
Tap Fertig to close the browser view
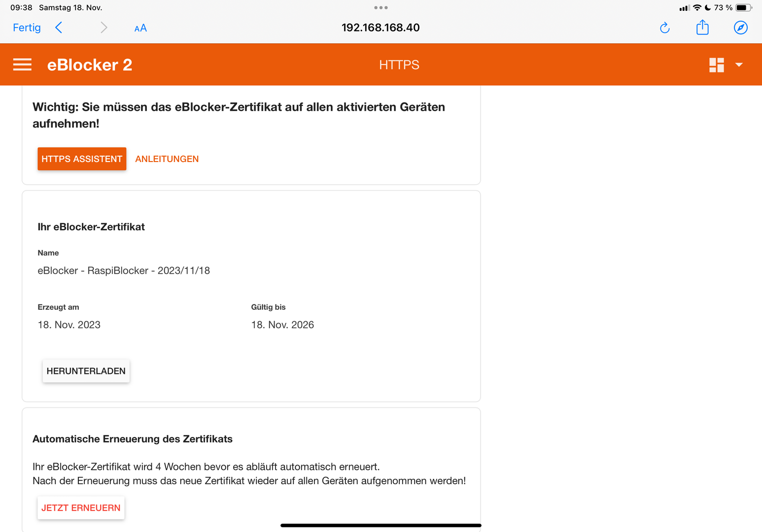tap(27, 28)
